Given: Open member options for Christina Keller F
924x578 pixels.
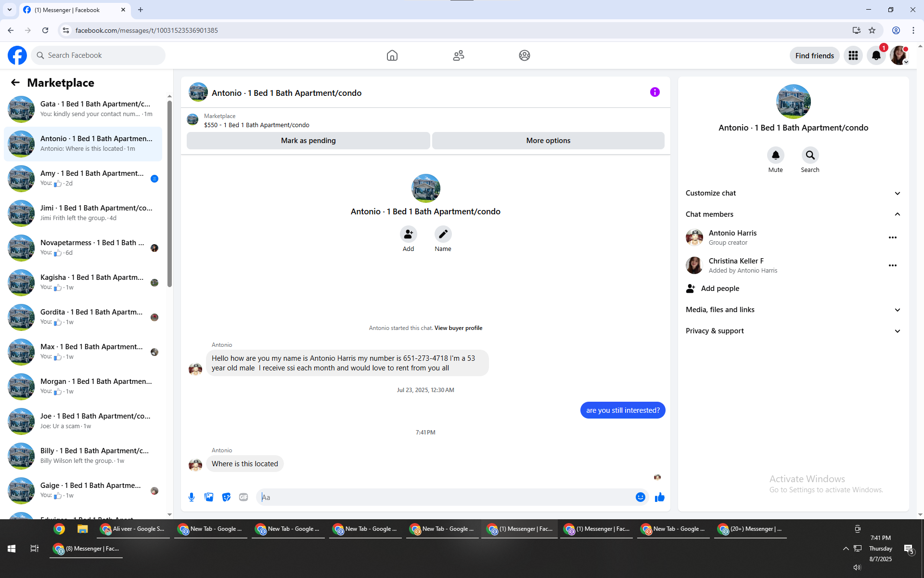Looking at the screenshot, I should click(893, 265).
